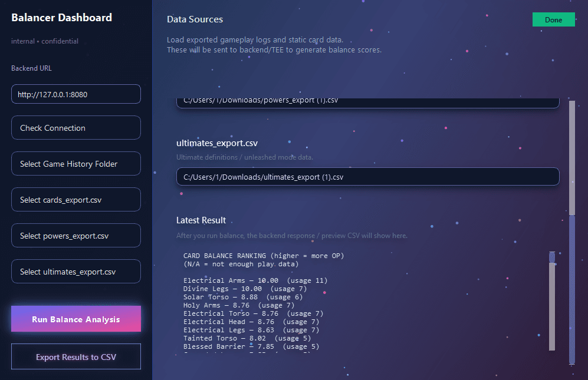Viewport: 588px width, 380px height.
Task: Click Select ultimates_export.csv
Action: pyautogui.click(x=75, y=271)
